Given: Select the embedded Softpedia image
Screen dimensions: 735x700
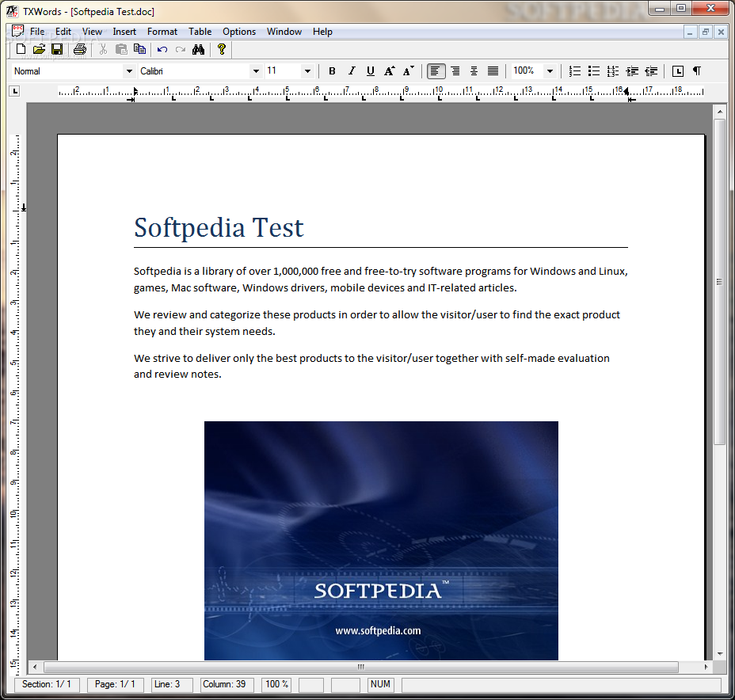Looking at the screenshot, I should click(x=381, y=541).
